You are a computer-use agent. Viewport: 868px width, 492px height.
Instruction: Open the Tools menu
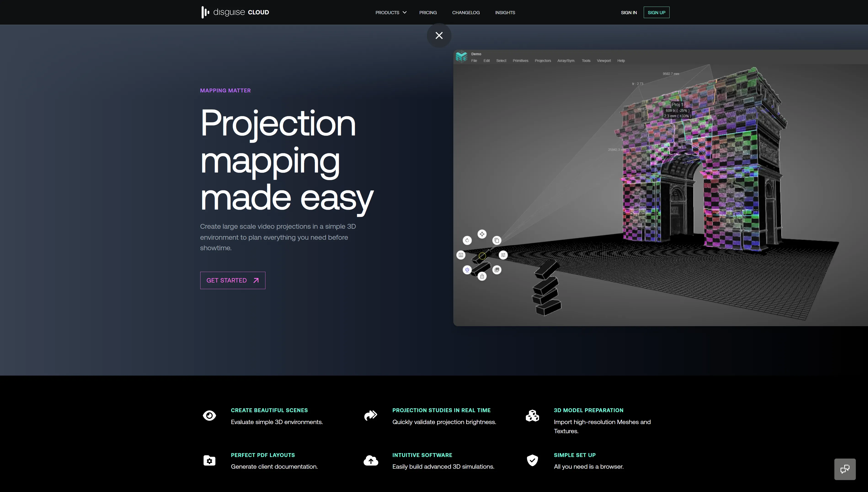(x=586, y=60)
